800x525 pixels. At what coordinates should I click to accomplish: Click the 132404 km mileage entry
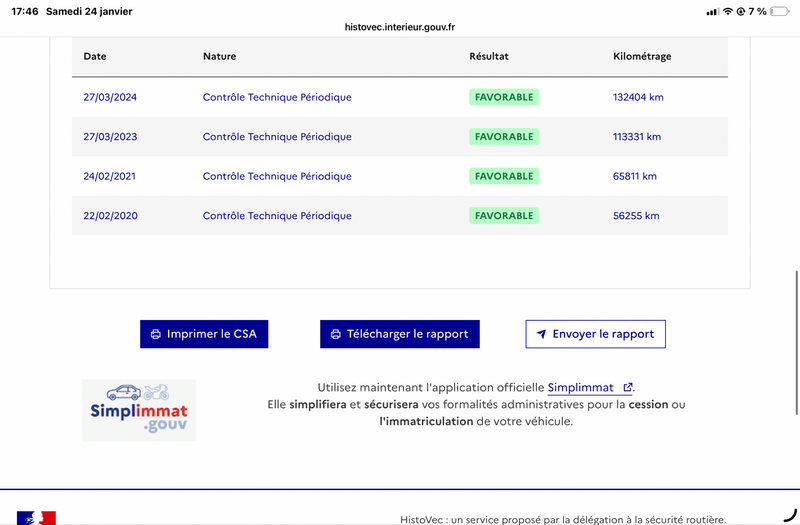click(x=638, y=97)
